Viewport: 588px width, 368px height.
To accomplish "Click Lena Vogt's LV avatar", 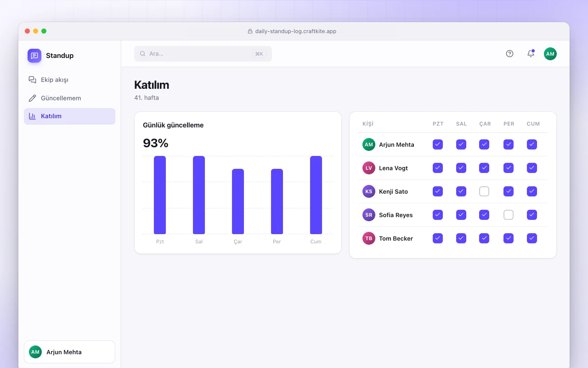I will click(369, 168).
